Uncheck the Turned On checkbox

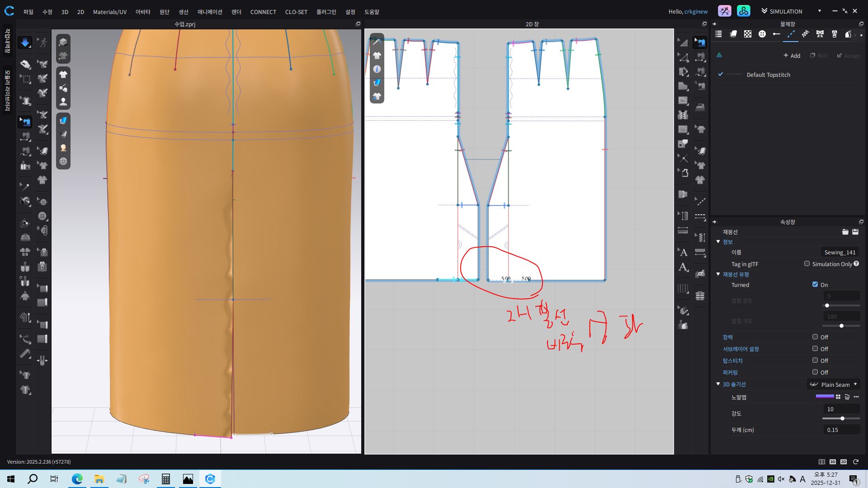pos(815,284)
